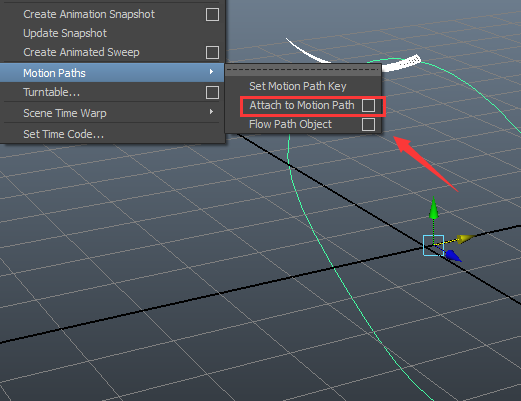Grab the green Y-axis move arrow
Viewport: 521px width, 401px height.
pyautogui.click(x=433, y=208)
